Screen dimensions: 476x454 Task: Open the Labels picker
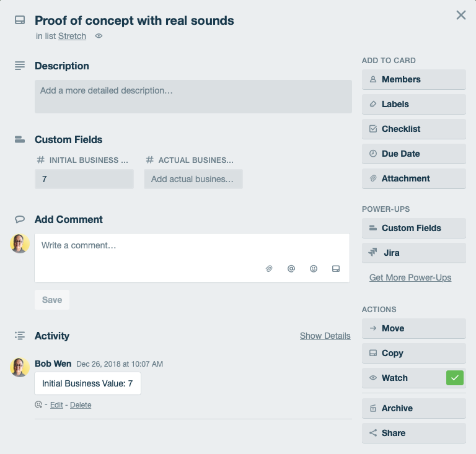click(413, 104)
